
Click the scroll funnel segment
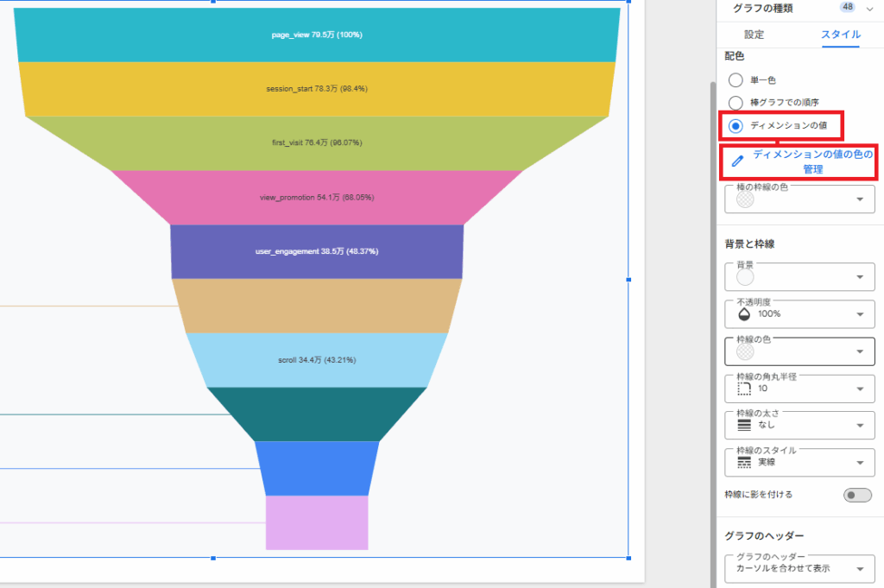[317, 360]
